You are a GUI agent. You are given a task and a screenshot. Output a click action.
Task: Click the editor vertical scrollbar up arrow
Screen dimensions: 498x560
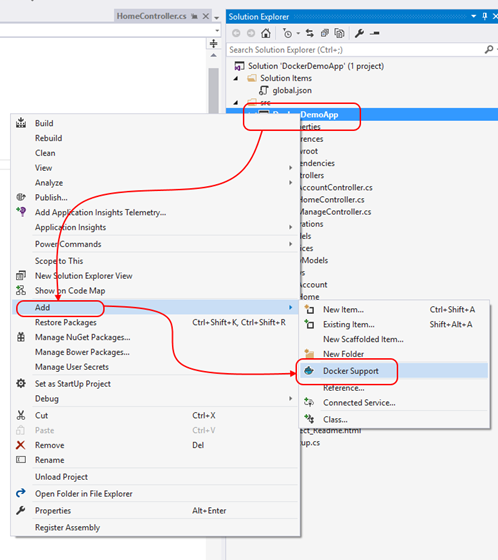pyautogui.click(x=214, y=55)
